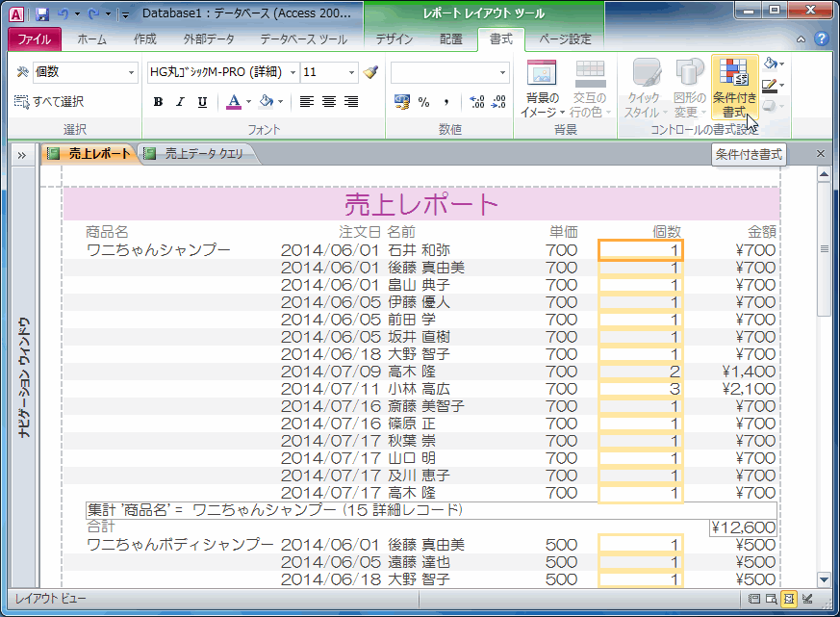840x617 pixels.
Task: Expand the font name dropdown
Action: click(x=291, y=73)
